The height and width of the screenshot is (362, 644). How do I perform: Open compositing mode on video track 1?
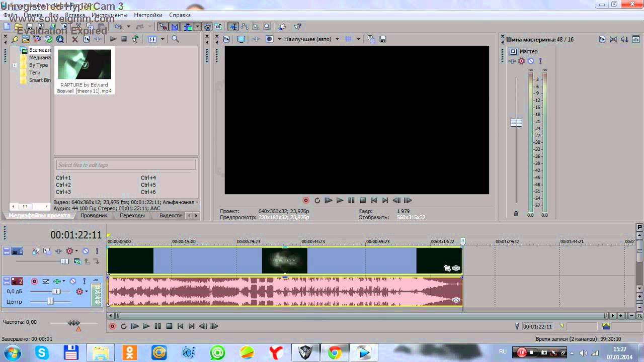coord(77,261)
